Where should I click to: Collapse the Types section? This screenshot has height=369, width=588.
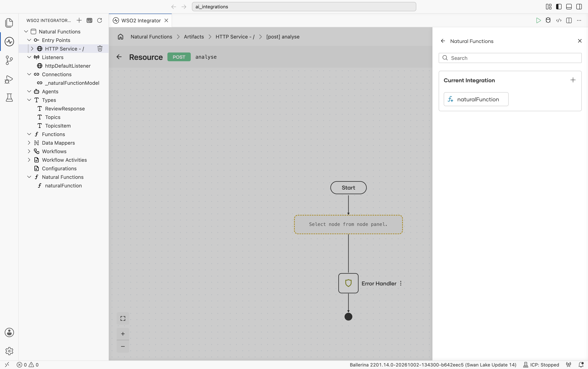click(29, 100)
